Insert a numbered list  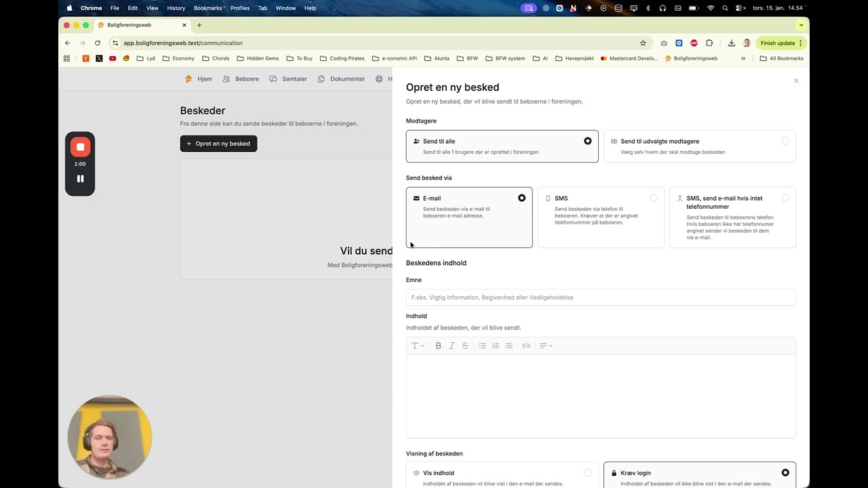tap(496, 346)
